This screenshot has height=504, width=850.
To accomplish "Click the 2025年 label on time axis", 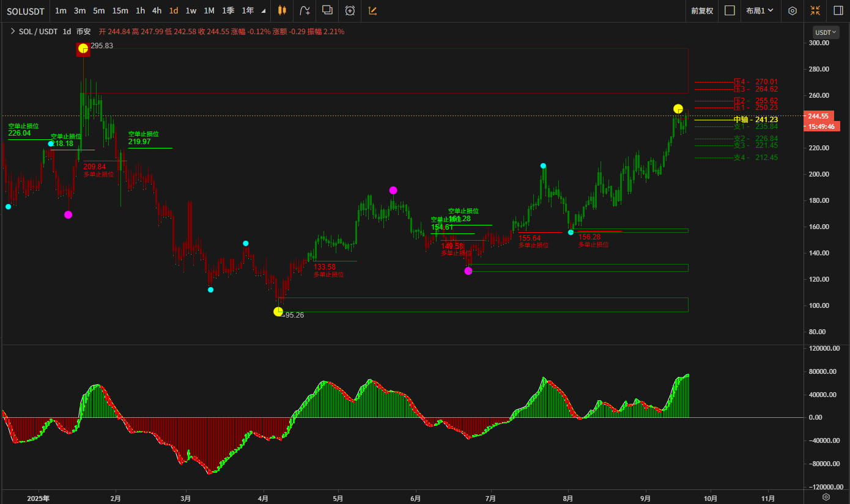I will pos(39,499).
